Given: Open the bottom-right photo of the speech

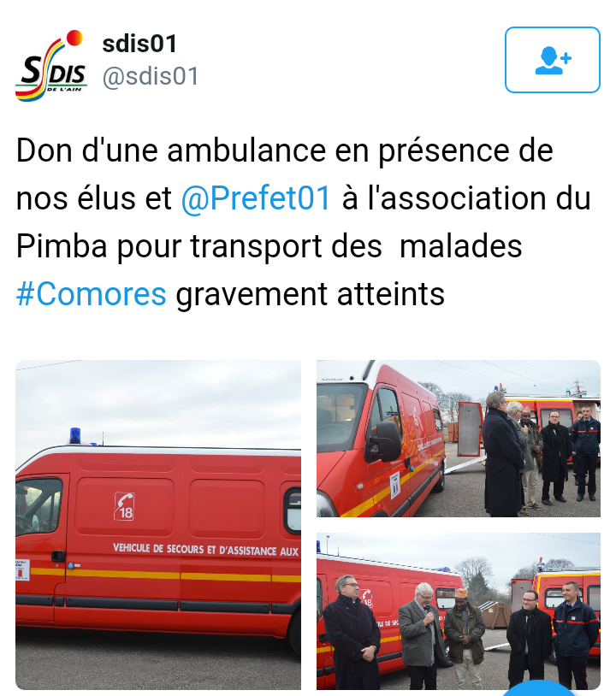Looking at the screenshot, I should (459, 611).
